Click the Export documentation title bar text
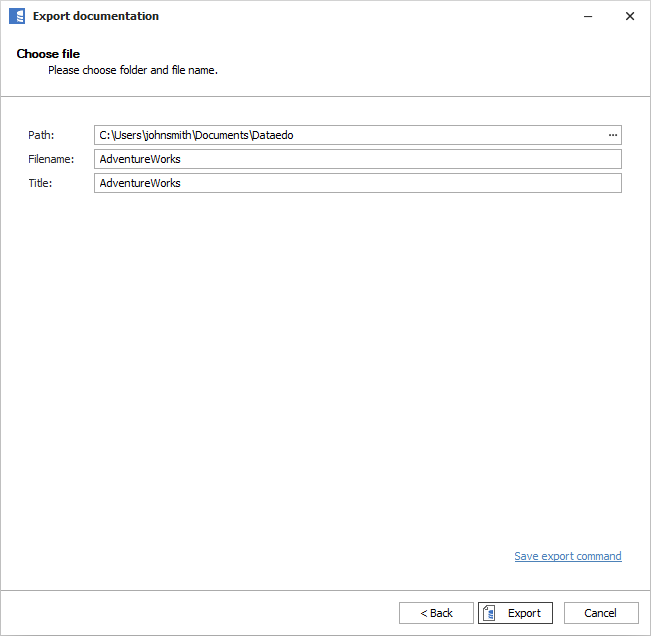651x636 pixels. pos(95,16)
